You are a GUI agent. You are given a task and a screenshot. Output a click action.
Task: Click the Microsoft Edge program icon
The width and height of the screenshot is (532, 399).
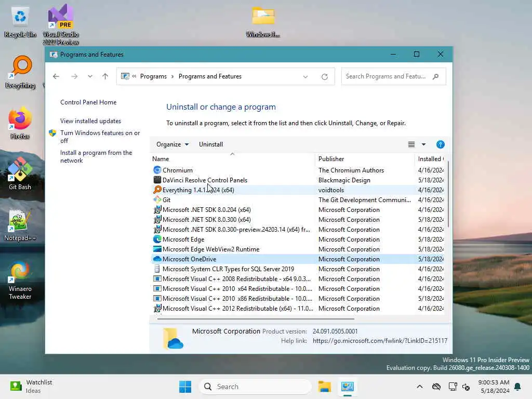tap(157, 239)
